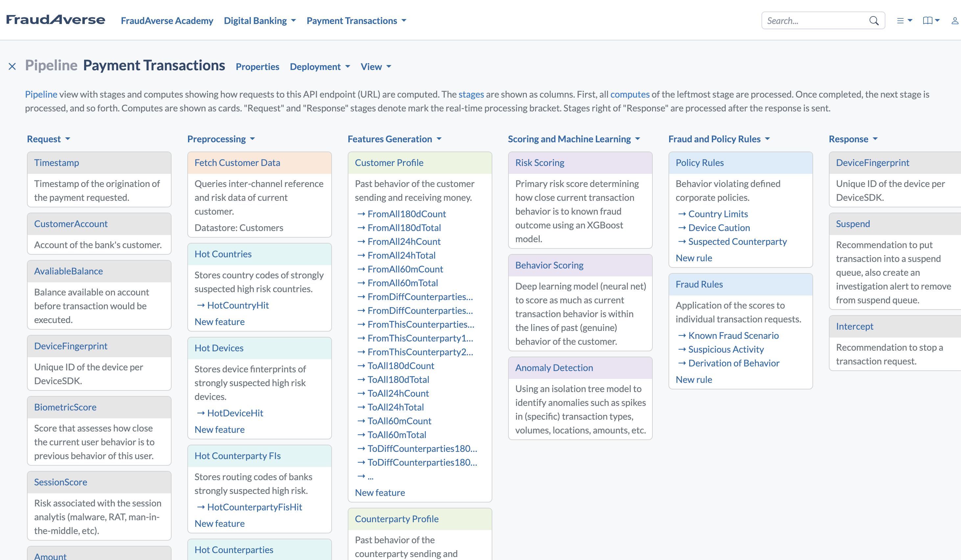Open the CustomerAccount compute
Screen dimensions: 961x560
pos(71,223)
